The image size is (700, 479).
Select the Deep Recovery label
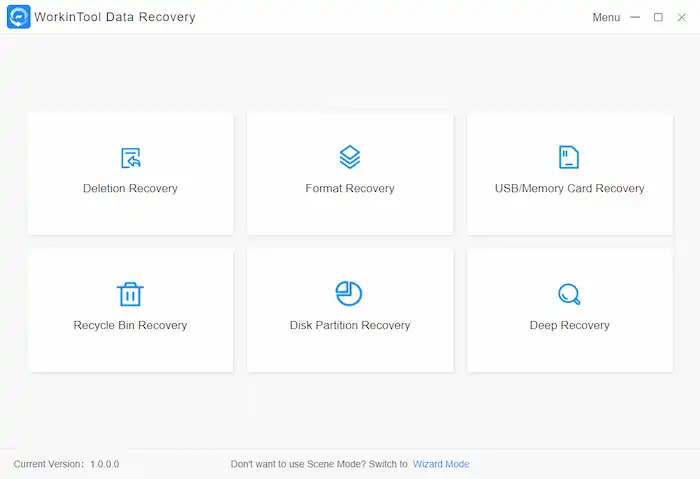[569, 325]
